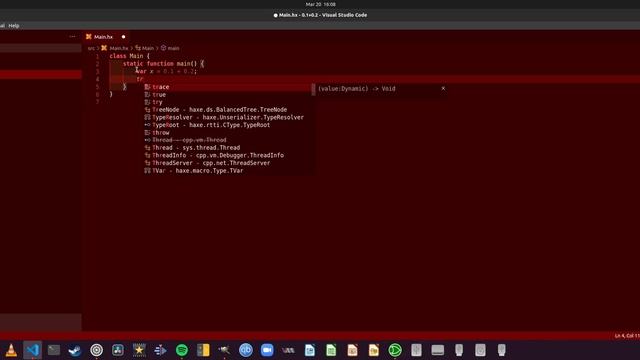The height and width of the screenshot is (360, 640).
Task: Click the Haxe file icon on Main.hx tab
Action: 89,37
